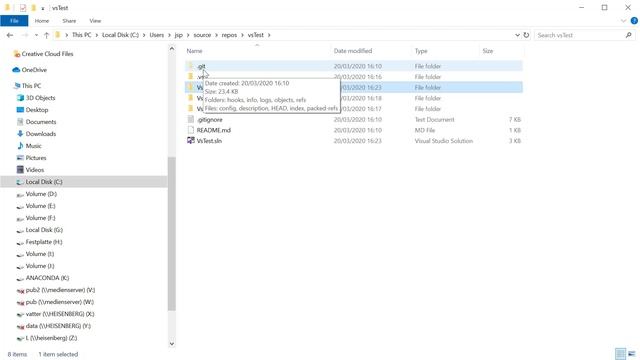Select the .git folder
The width and height of the screenshot is (640, 360).
[353, 66]
